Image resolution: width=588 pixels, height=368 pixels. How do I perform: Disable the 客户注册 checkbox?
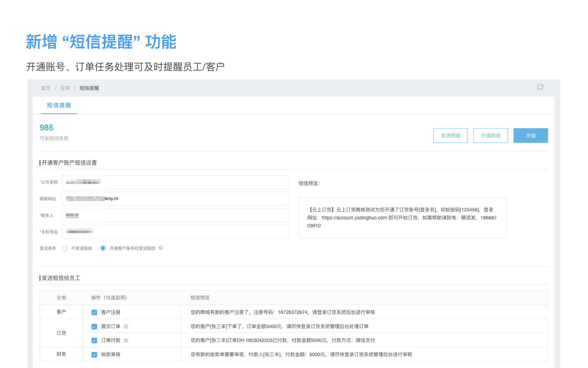pos(94,312)
